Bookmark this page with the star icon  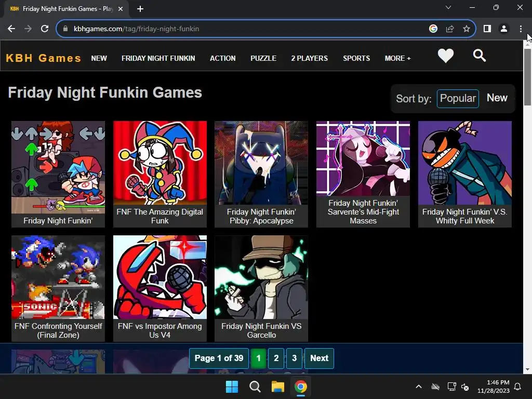pos(467,29)
